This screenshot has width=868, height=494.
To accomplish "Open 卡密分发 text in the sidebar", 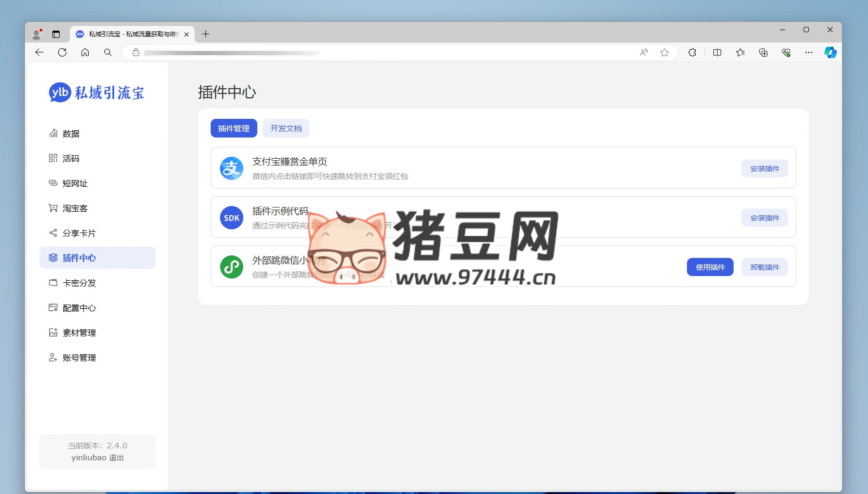I will coord(79,283).
